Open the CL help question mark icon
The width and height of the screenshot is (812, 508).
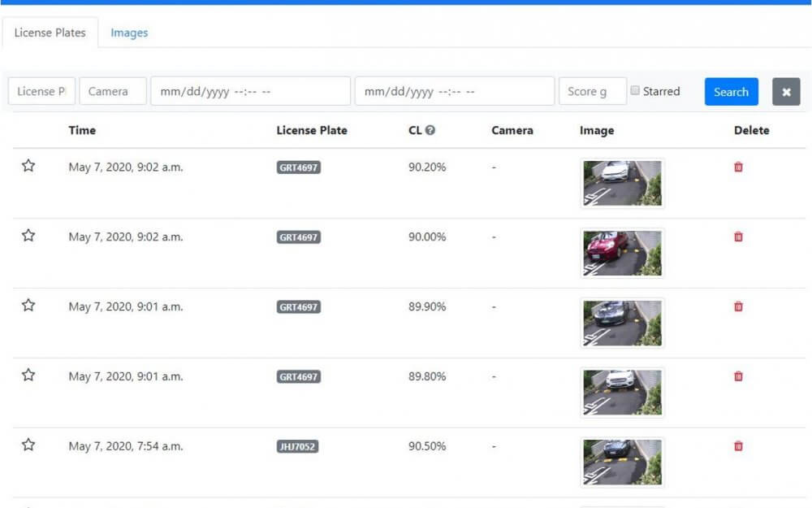[430, 130]
